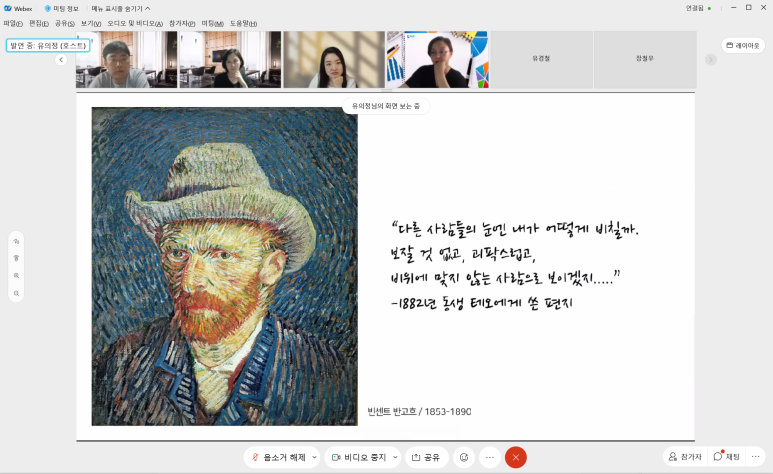
Task: Expand audio options arrow beside 음소거 해제
Action: [315, 457]
